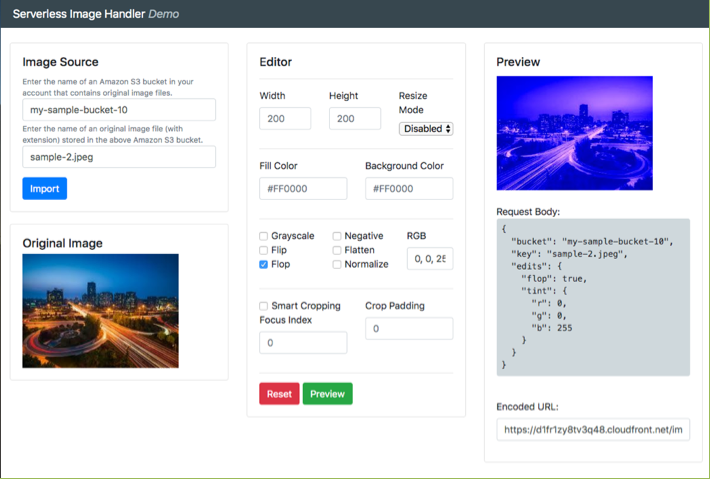The image size is (710, 479).
Task: Tick the Flatten checkbox
Action: click(337, 250)
